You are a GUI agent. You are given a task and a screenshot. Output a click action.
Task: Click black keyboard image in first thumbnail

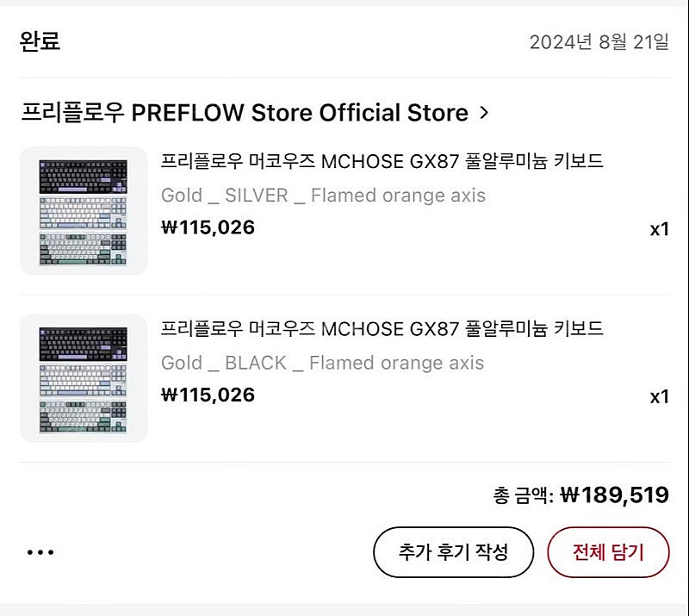coord(83,177)
